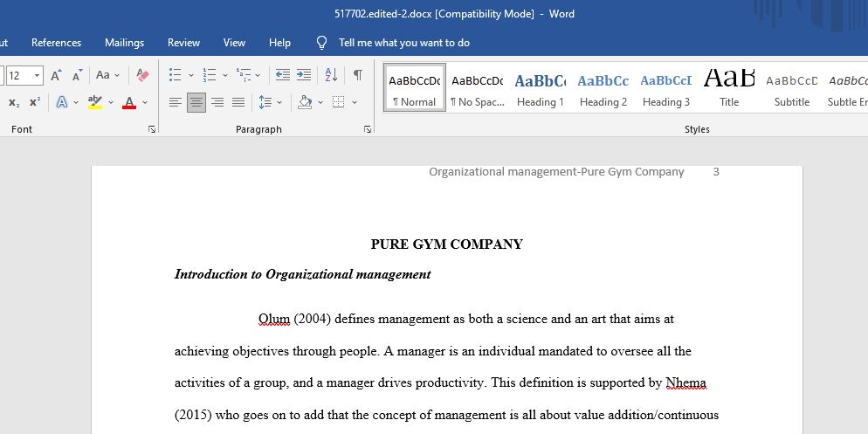Decrease paragraph indent
Viewport: 868px width, 434px height.
click(283, 75)
